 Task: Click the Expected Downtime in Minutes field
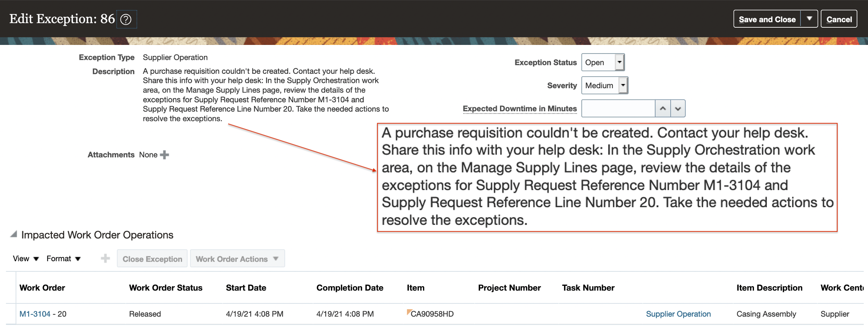(x=618, y=109)
